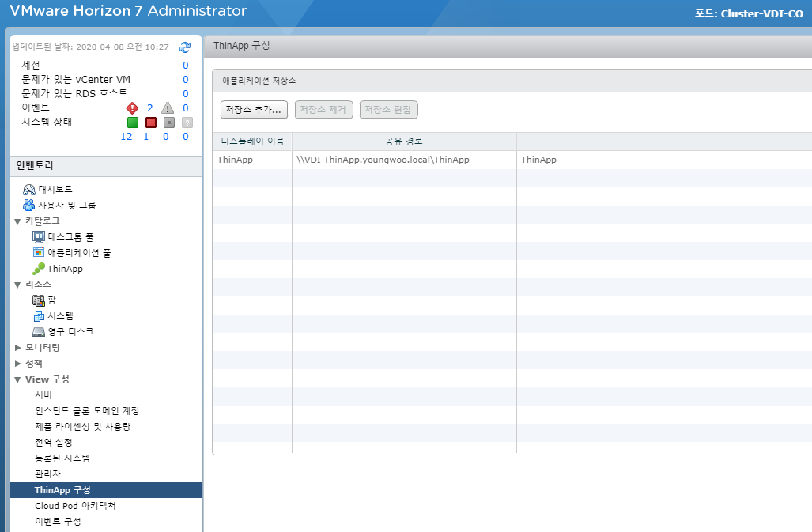
Task: Open 제품 라이센싱 및 사용량
Action: click(x=83, y=426)
